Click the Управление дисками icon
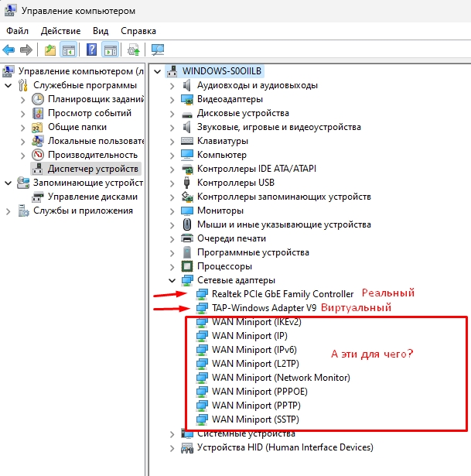 click(x=38, y=197)
